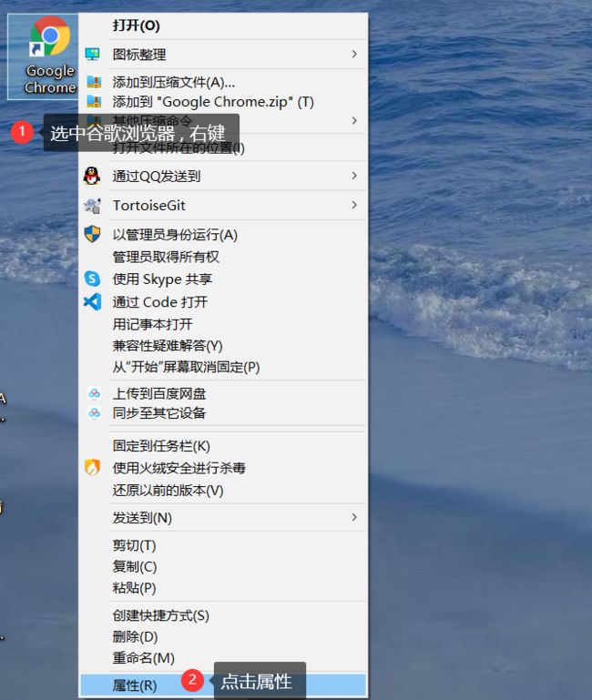Click the Baidu cloud icon beside 同步至其它设备
The width and height of the screenshot is (592, 700).
[x=94, y=413]
